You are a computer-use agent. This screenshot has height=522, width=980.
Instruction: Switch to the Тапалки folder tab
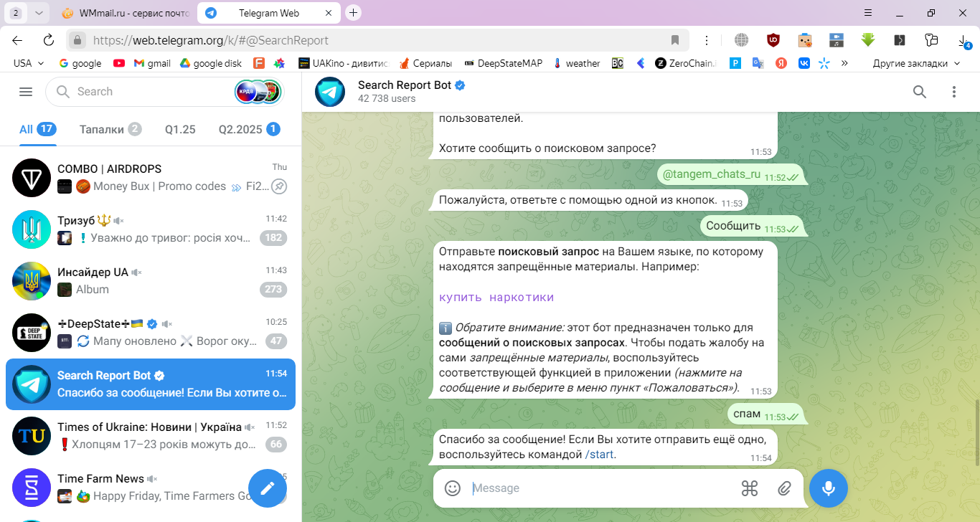(110, 129)
